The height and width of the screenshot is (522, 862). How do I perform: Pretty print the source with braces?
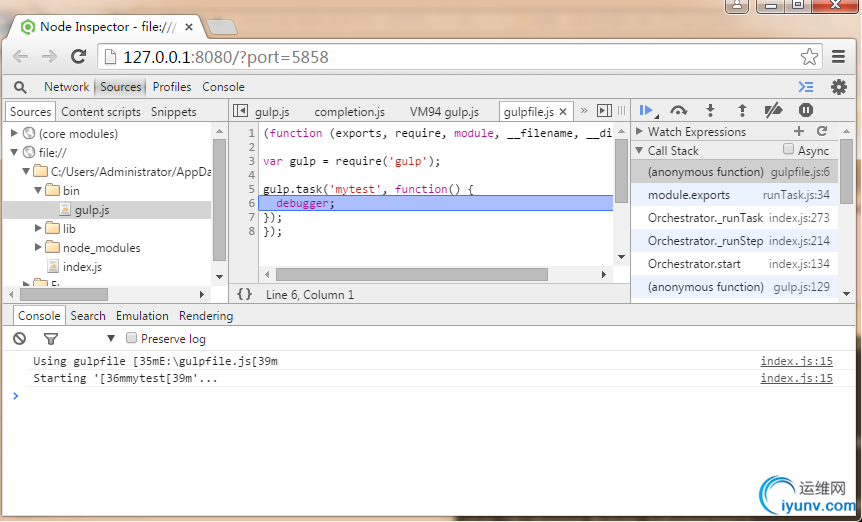click(x=245, y=294)
